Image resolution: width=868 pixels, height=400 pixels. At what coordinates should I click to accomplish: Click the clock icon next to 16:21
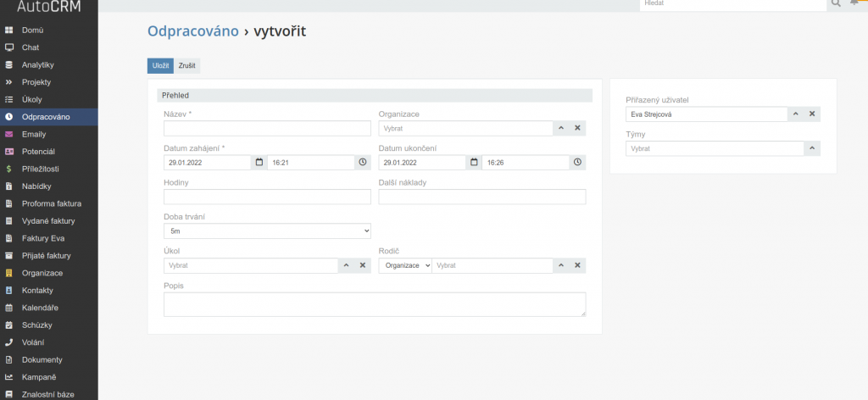coord(363,162)
